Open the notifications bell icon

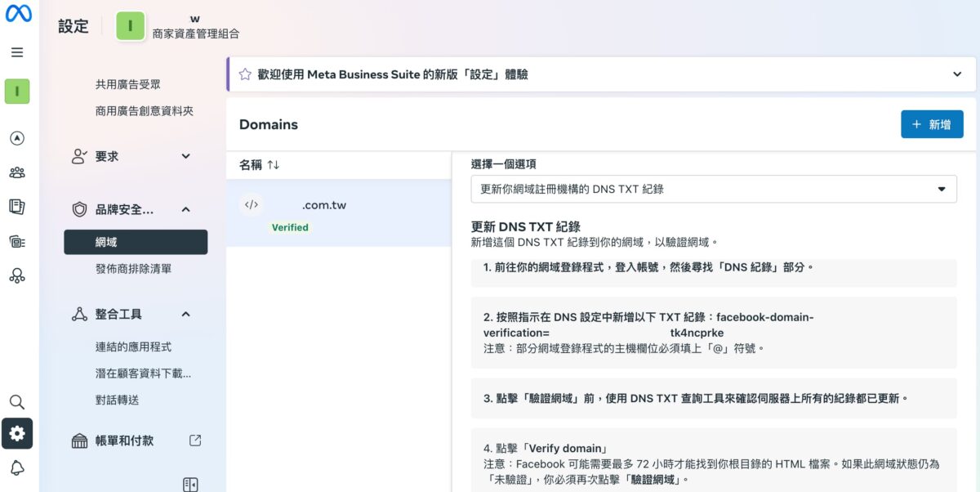[x=17, y=467]
